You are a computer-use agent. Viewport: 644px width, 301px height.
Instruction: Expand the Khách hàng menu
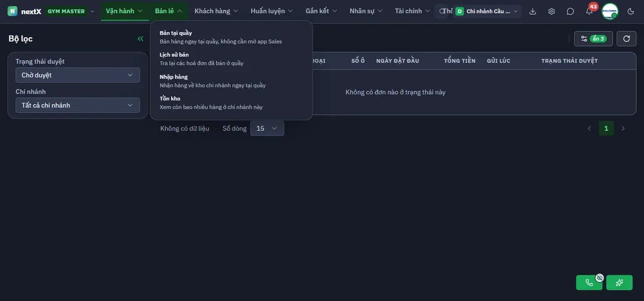pos(216,11)
